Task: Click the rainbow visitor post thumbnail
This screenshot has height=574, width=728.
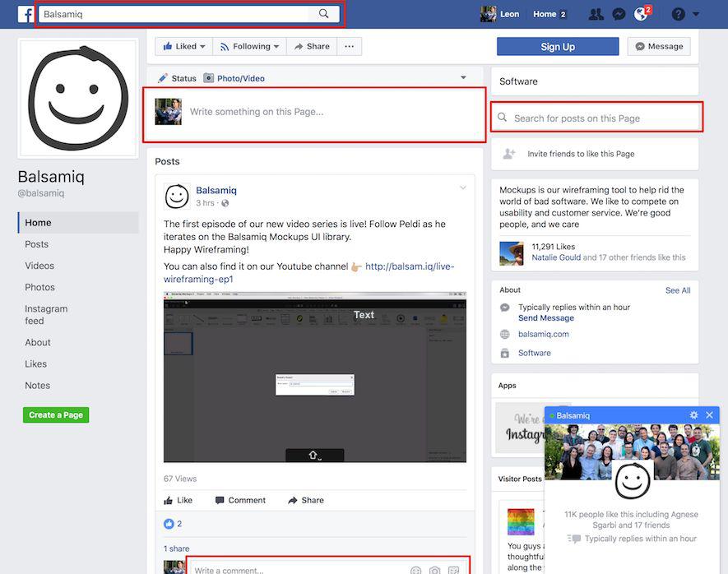Action: click(521, 521)
